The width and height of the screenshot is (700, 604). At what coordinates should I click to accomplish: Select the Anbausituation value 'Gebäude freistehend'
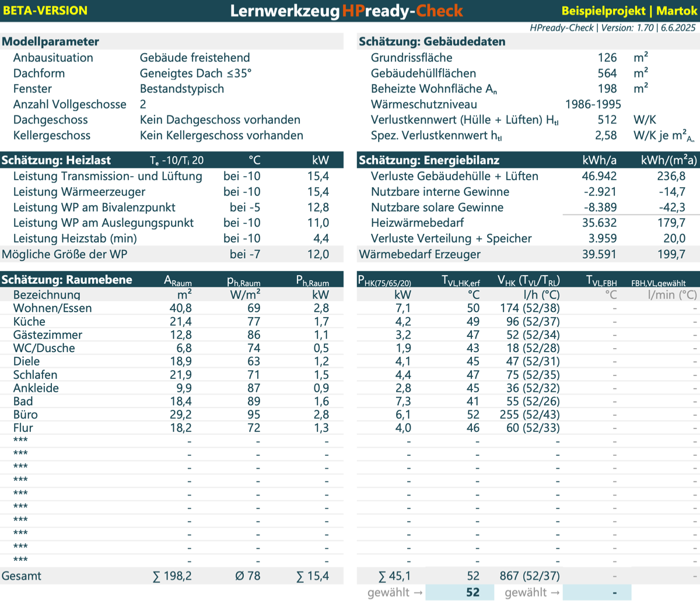tap(195, 58)
